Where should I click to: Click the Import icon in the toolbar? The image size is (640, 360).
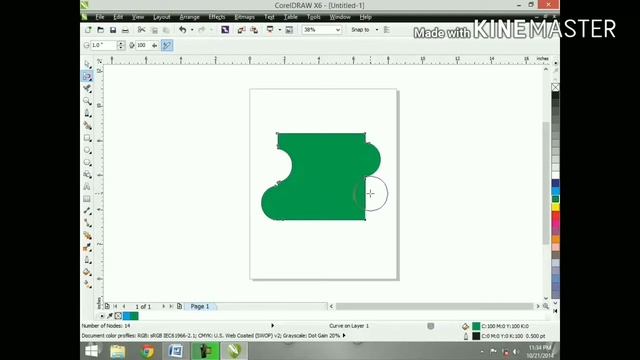coord(241,30)
